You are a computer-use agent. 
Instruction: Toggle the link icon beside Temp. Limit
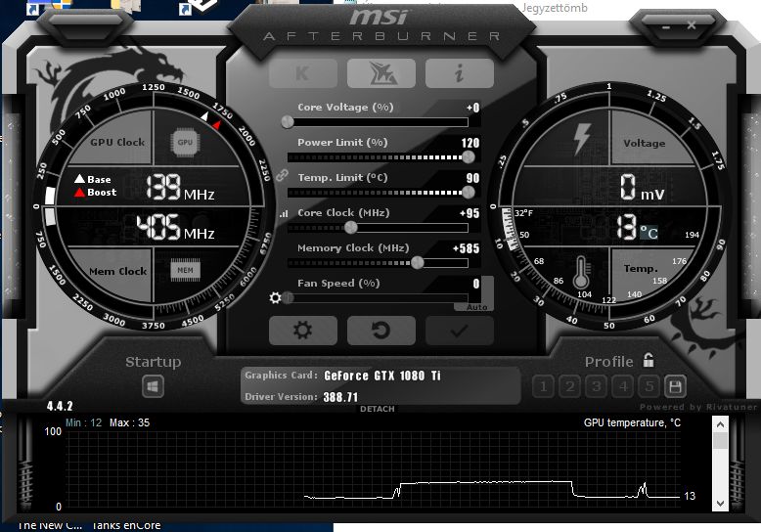point(282,175)
